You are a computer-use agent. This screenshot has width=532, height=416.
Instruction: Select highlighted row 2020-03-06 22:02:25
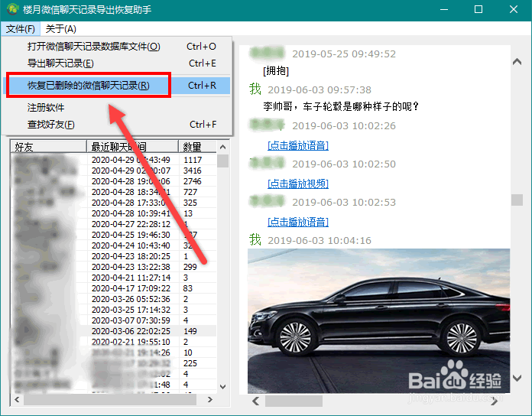[x=114, y=331]
